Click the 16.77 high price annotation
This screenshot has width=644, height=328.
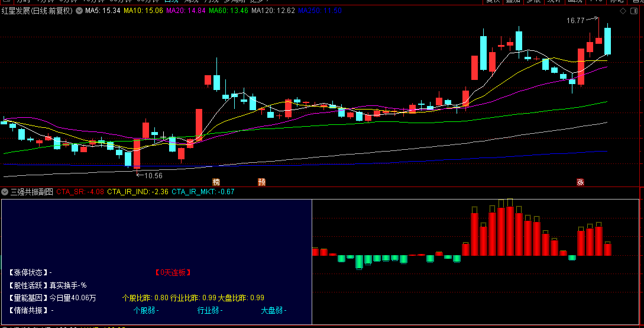(575, 21)
